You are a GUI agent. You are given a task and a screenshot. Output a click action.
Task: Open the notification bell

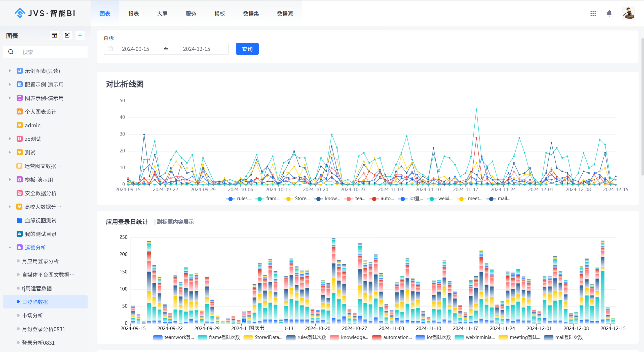tap(609, 14)
